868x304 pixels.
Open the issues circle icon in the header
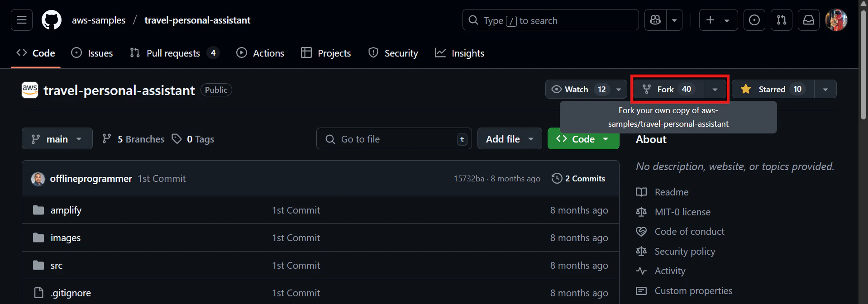point(754,20)
